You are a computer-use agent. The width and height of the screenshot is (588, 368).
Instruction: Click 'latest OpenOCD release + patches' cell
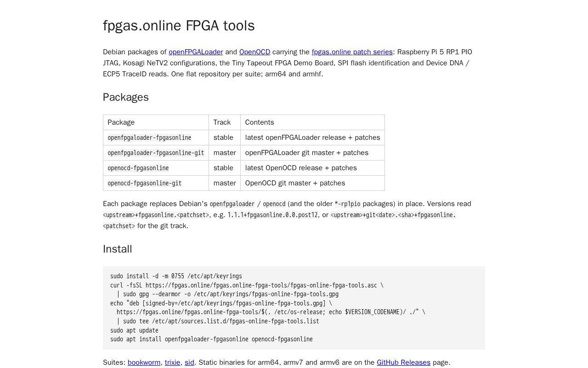tap(312, 168)
